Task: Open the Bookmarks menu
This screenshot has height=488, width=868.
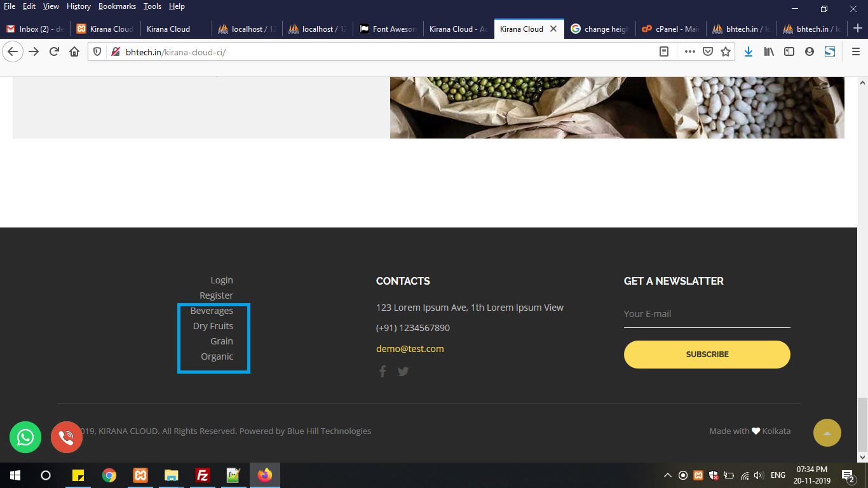Action: tap(117, 6)
